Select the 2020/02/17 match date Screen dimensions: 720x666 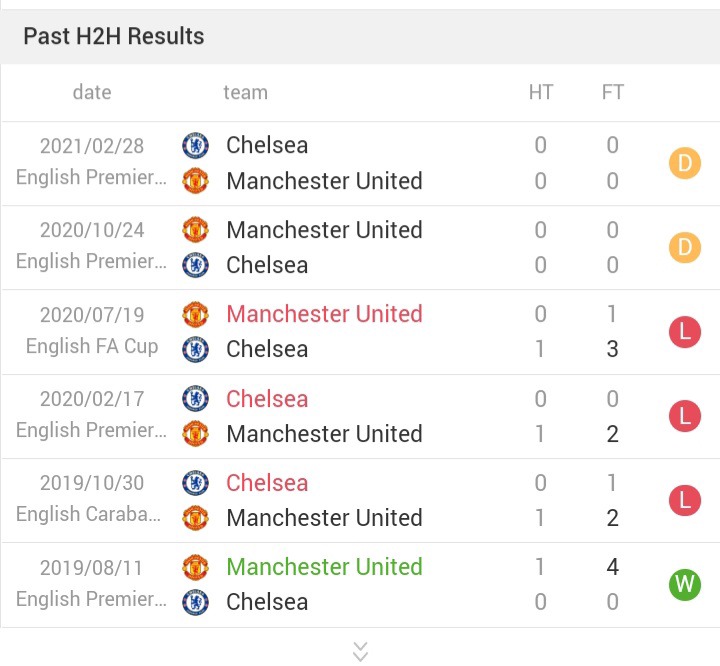click(92, 399)
